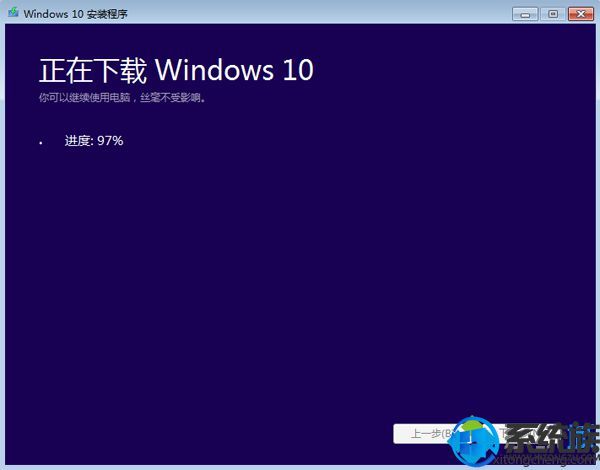The image size is (600, 470).
Task: Click the 你可以继续使用电脑 subtitle text
Action: tap(122, 98)
